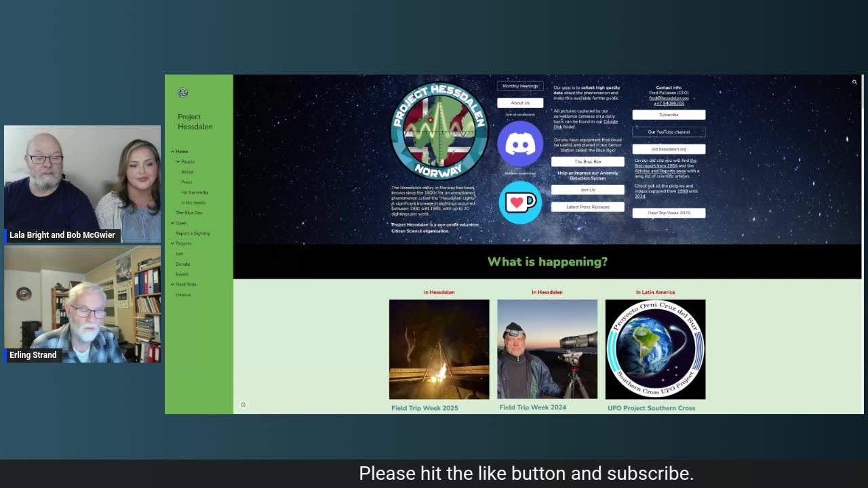This screenshot has height=488, width=868.
Task: Select Join in the sidebar
Action: (180, 253)
